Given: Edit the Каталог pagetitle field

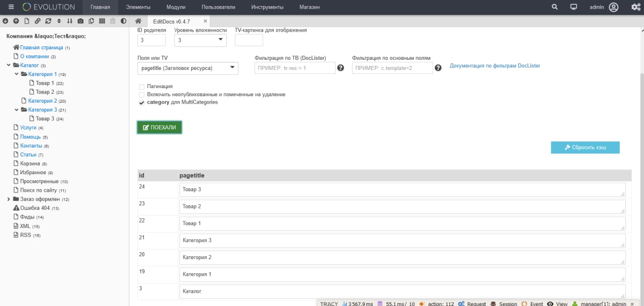Looking at the screenshot, I should (403, 291).
